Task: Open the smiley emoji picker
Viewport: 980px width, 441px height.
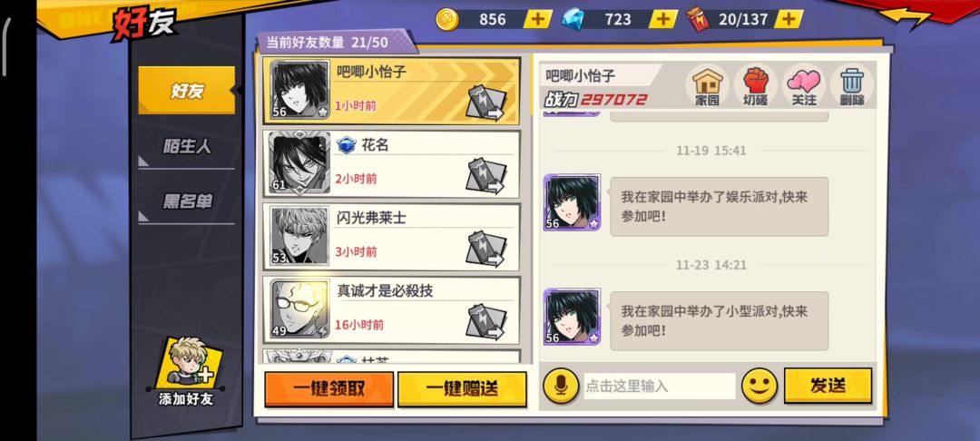Action: [x=759, y=386]
